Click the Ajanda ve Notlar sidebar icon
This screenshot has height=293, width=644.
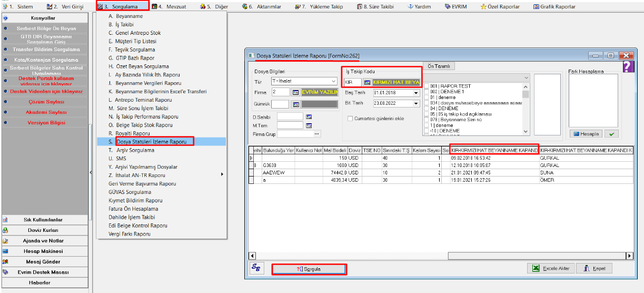(5, 240)
